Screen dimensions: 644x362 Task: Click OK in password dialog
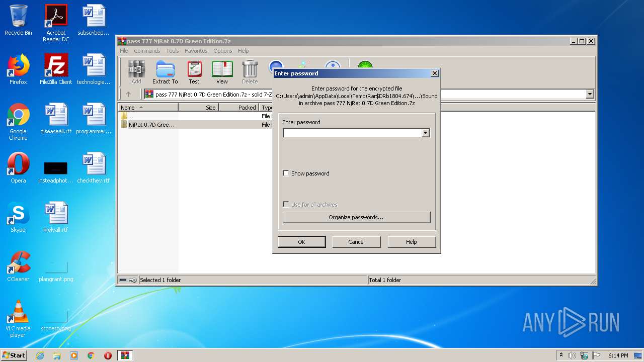[x=301, y=242]
